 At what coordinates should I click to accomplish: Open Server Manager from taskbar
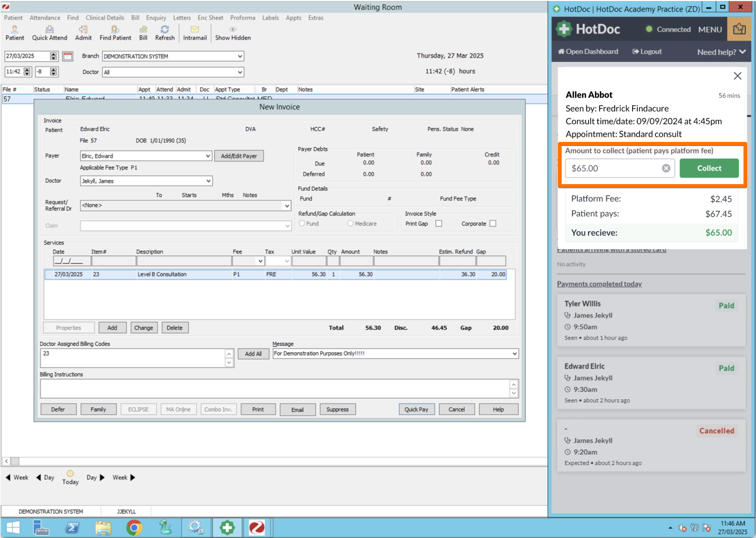(x=41, y=528)
